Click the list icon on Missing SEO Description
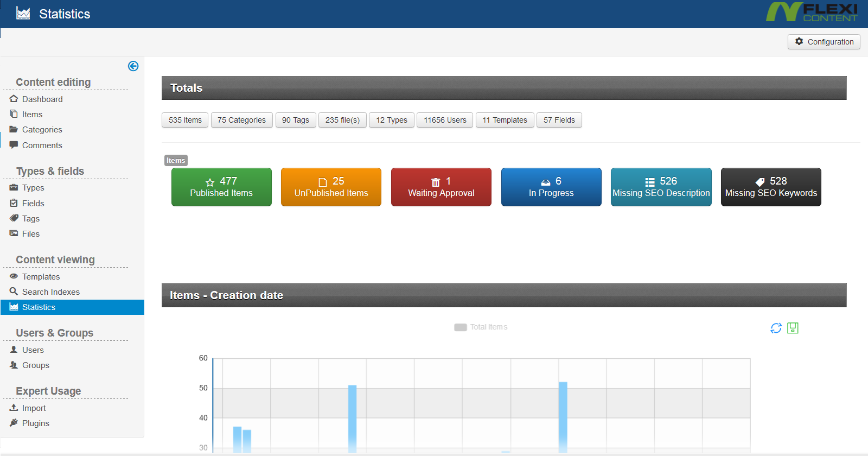868x456 pixels. (x=650, y=182)
